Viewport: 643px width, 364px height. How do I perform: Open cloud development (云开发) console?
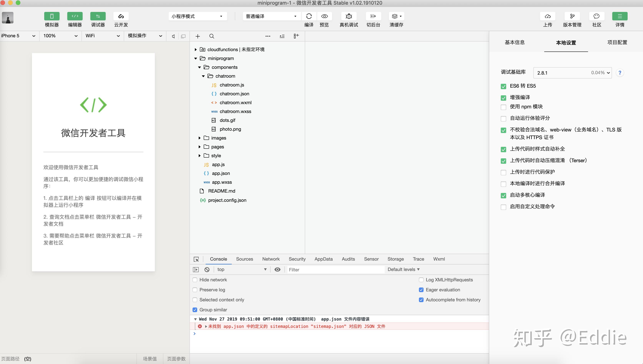(121, 16)
